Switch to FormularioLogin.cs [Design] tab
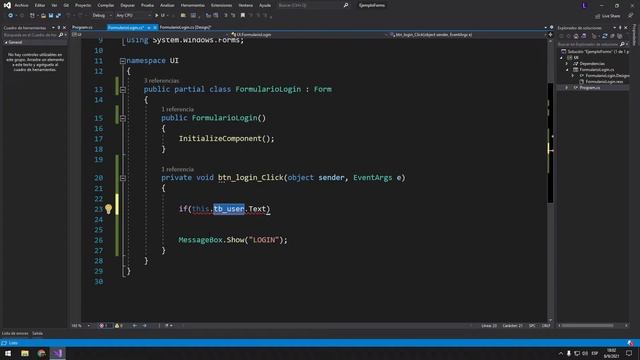Viewport: 640px width, 360px height. (185, 27)
